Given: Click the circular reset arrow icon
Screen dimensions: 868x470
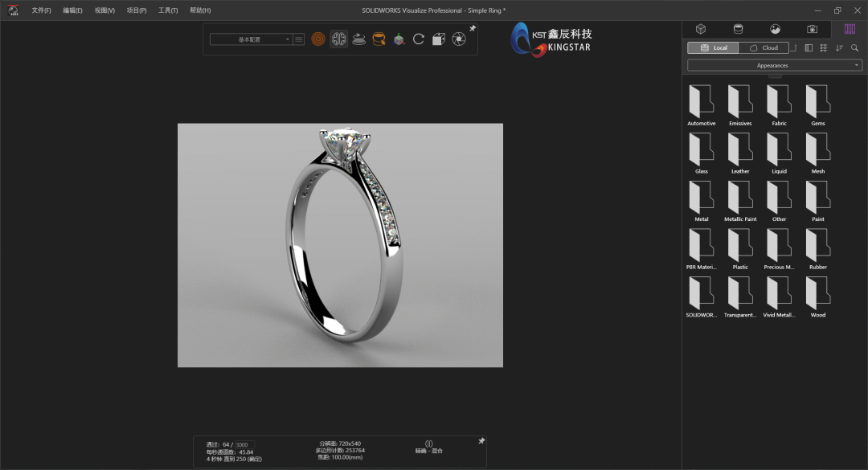Looking at the screenshot, I should click(419, 38).
